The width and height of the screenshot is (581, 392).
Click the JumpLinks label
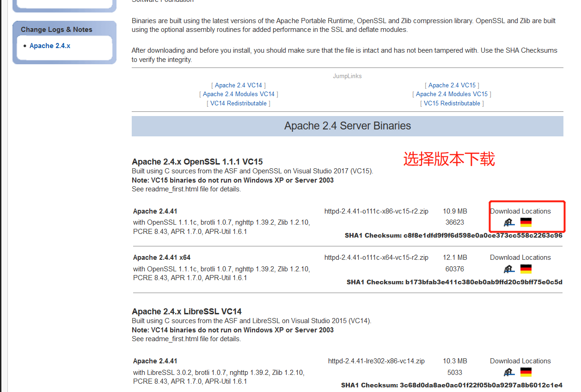348,76
